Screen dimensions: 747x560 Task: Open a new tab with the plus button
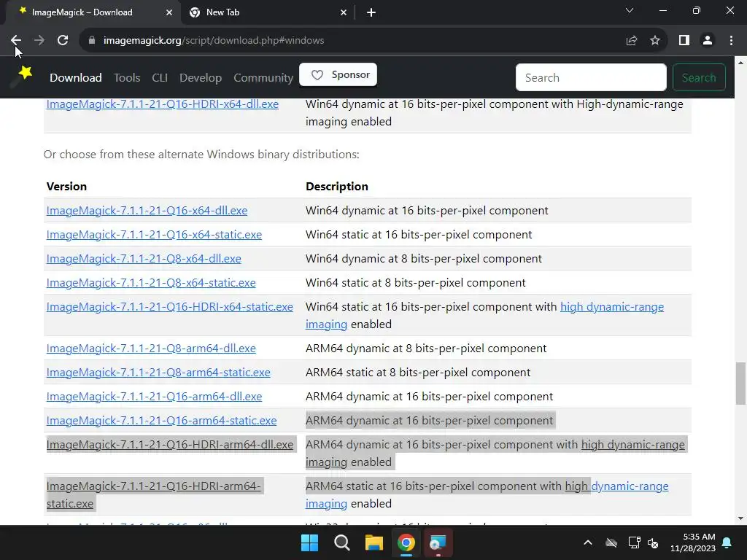point(371,12)
